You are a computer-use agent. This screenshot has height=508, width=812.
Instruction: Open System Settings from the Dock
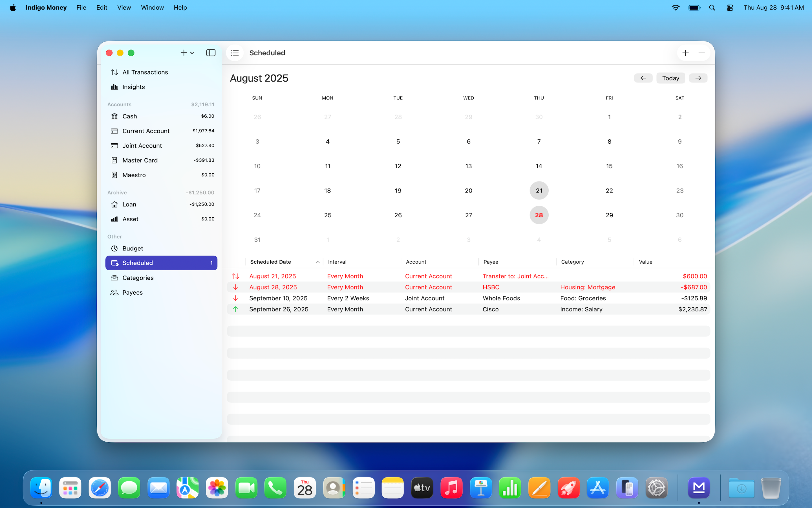(656, 487)
